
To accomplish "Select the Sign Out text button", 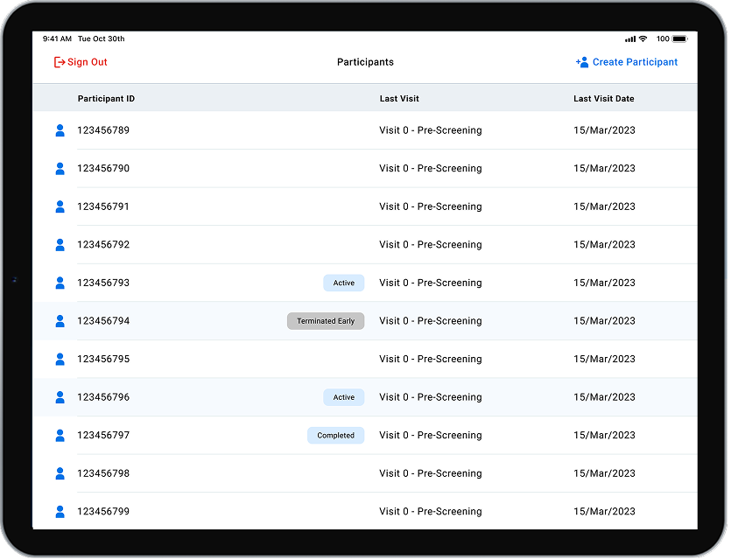I will tap(81, 62).
